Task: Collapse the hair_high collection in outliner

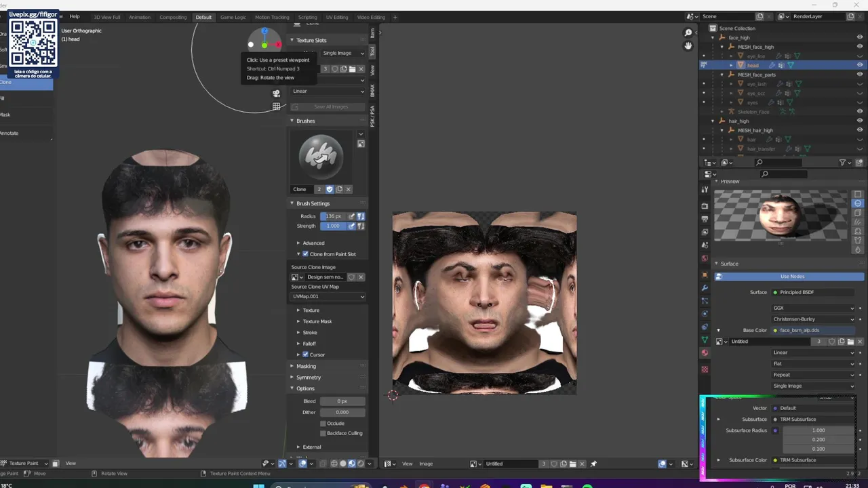Action: (713, 121)
